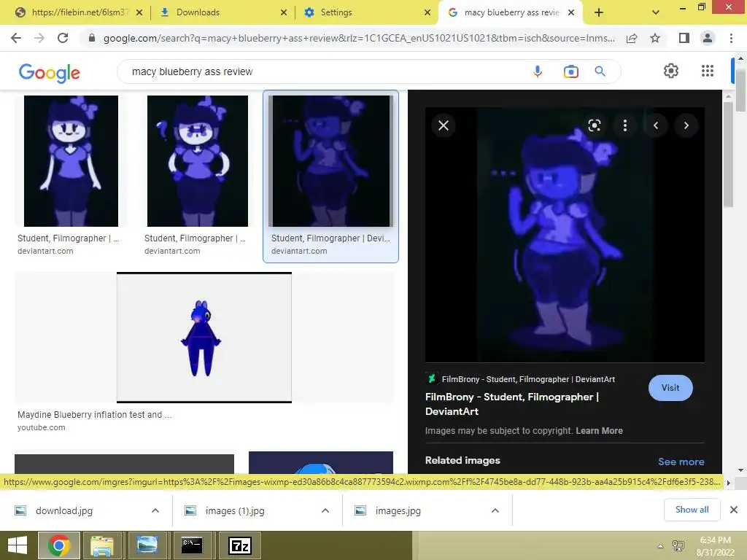Open the selected third deviantart result thumbnail

(x=330, y=161)
